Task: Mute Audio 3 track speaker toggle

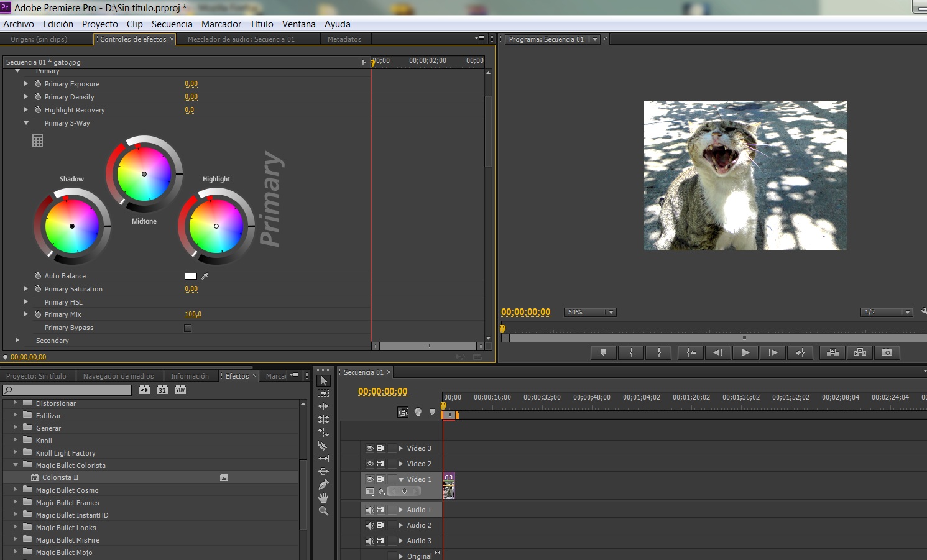Action: 370,541
